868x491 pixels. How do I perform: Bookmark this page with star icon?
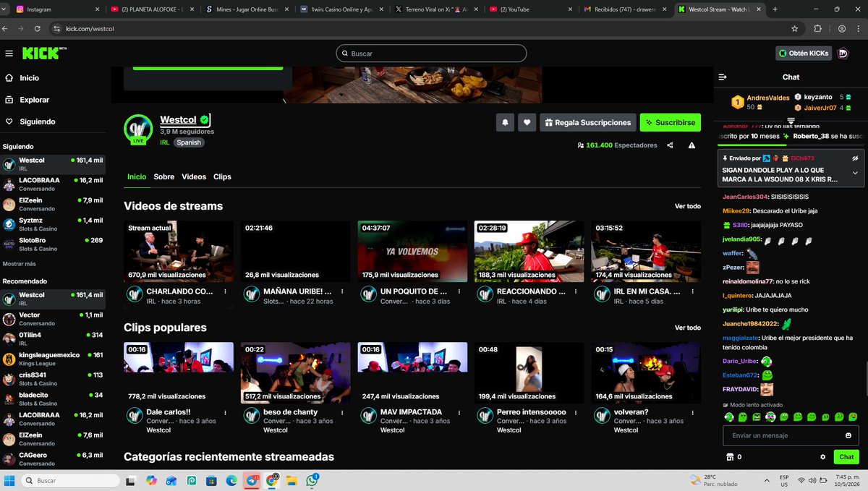(794, 29)
